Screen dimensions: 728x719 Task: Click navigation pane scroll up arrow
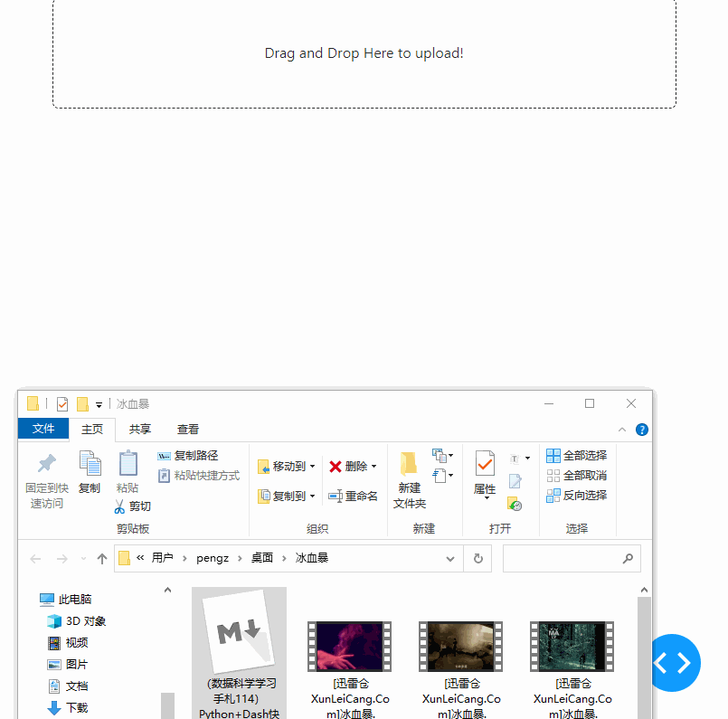coord(167,590)
